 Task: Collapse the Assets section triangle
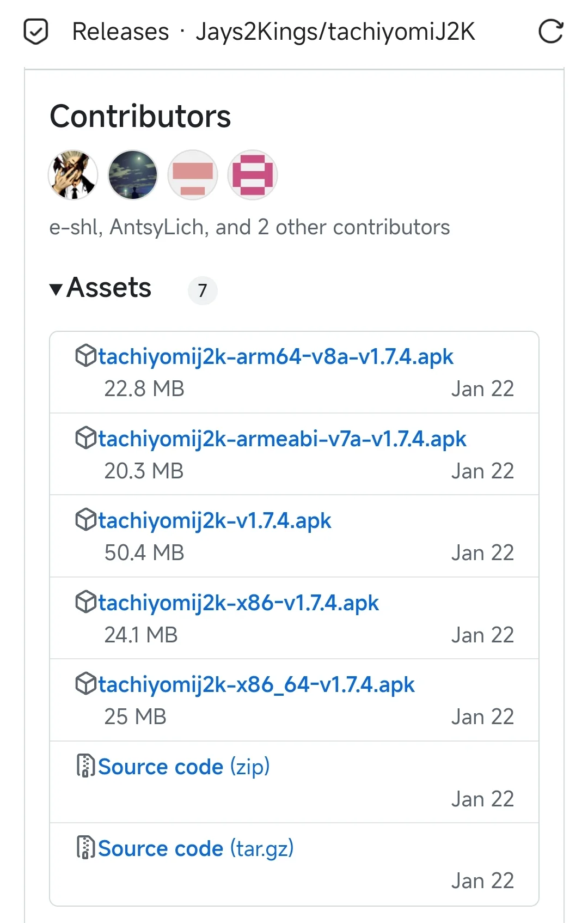click(56, 289)
